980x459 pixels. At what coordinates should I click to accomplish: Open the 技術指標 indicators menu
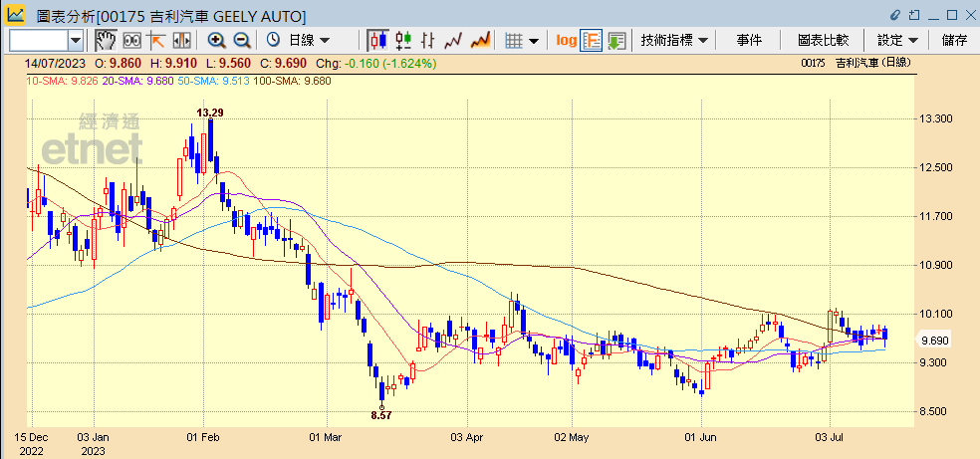click(x=674, y=40)
